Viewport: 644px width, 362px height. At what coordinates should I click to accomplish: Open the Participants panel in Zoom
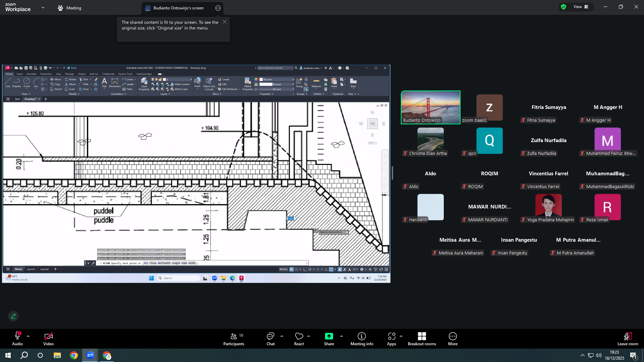click(234, 339)
